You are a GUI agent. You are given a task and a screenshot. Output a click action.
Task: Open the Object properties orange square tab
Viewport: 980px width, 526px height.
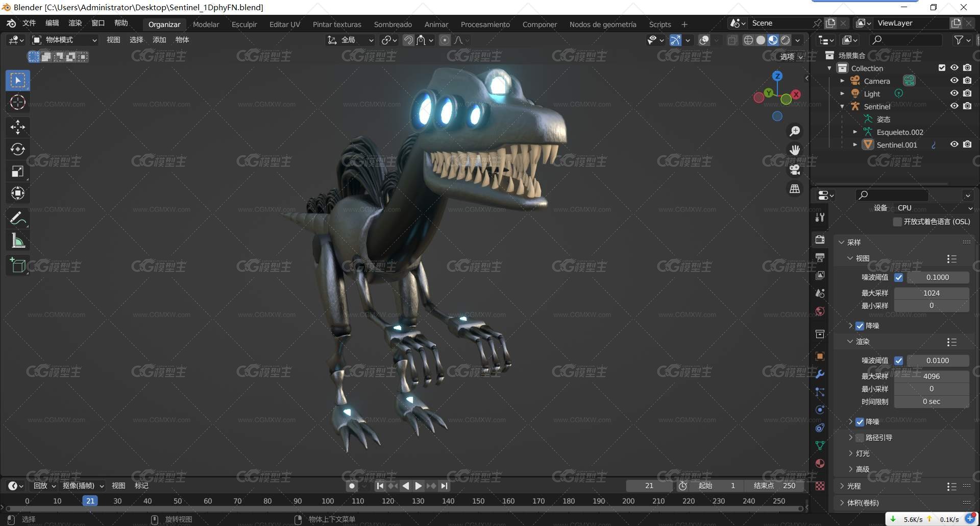pos(820,356)
